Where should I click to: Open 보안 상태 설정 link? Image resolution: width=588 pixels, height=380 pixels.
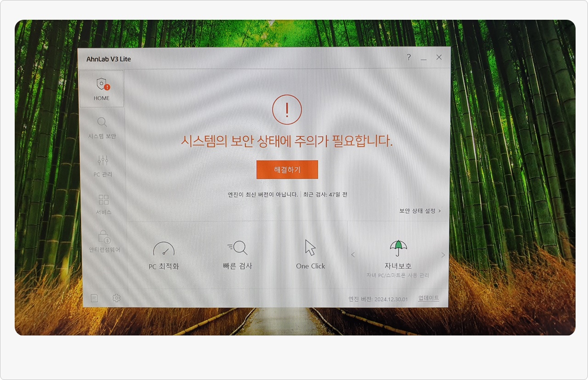tap(420, 211)
